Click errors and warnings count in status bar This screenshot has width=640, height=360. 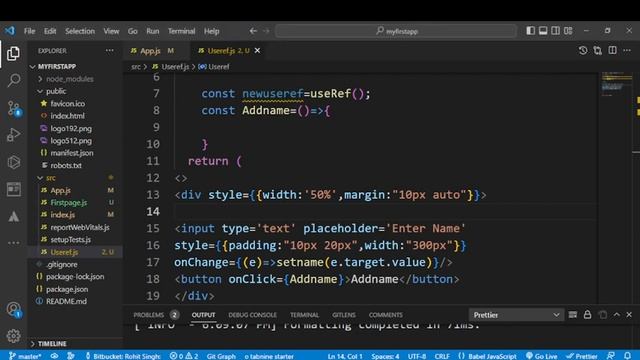point(184,356)
